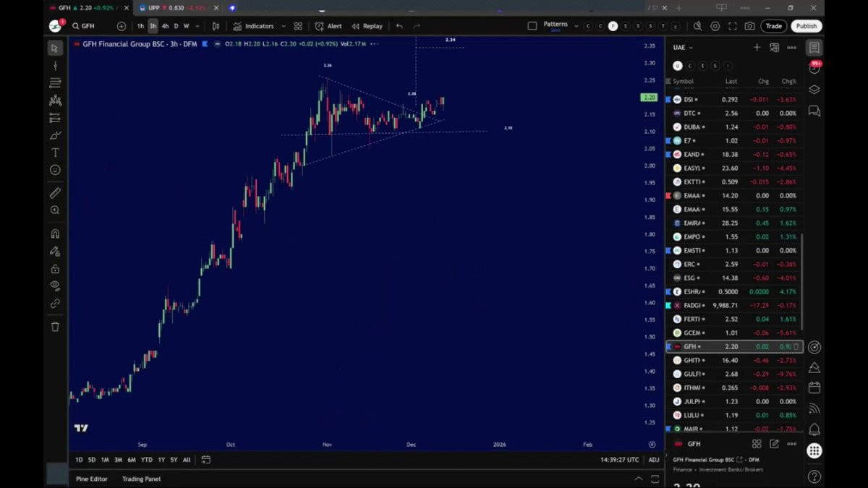Select the EMIRA symbol in watchlist
Viewport: 868px width, 488px height.
point(734,223)
